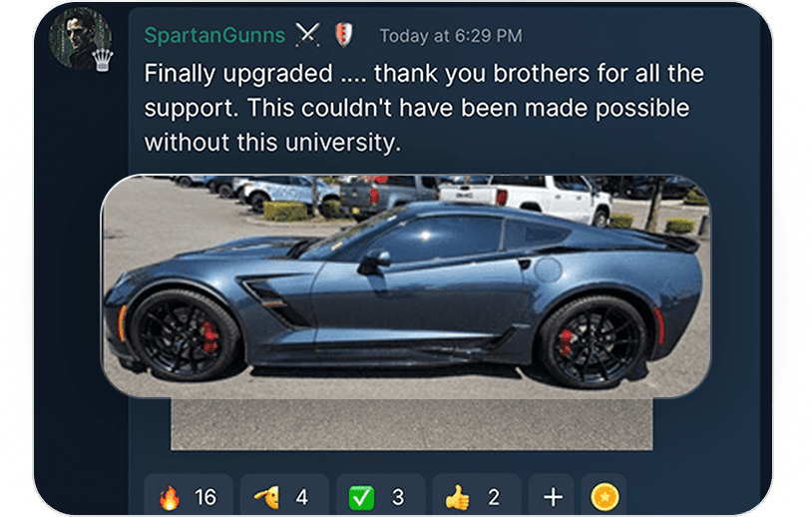The height and width of the screenshot is (517, 812).
Task: Open the blue Corvette photo attachment
Action: [406, 286]
